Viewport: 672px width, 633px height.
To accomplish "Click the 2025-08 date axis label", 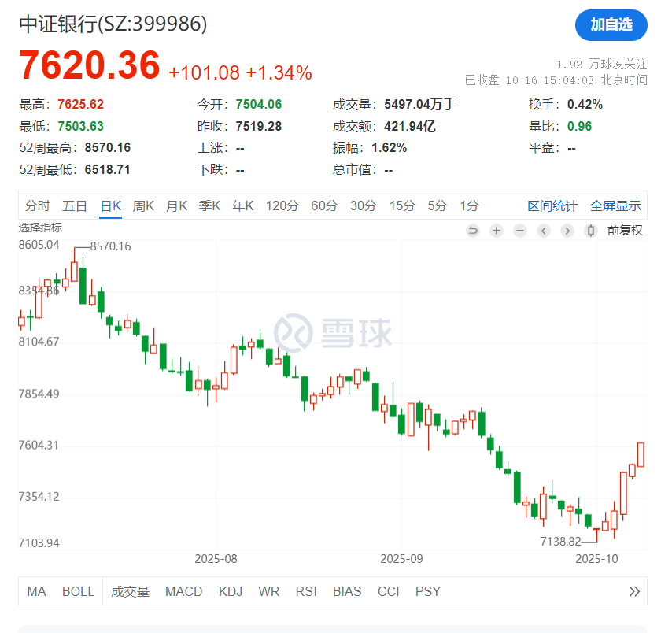I will [216, 559].
